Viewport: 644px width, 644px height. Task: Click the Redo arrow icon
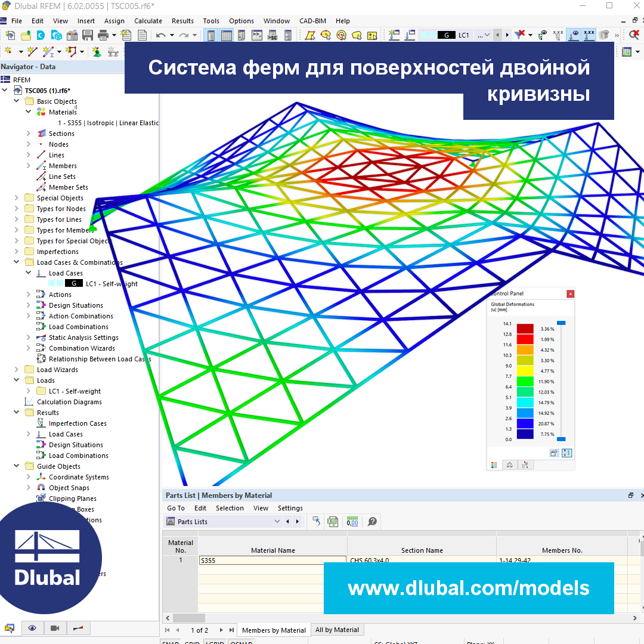pos(184,35)
